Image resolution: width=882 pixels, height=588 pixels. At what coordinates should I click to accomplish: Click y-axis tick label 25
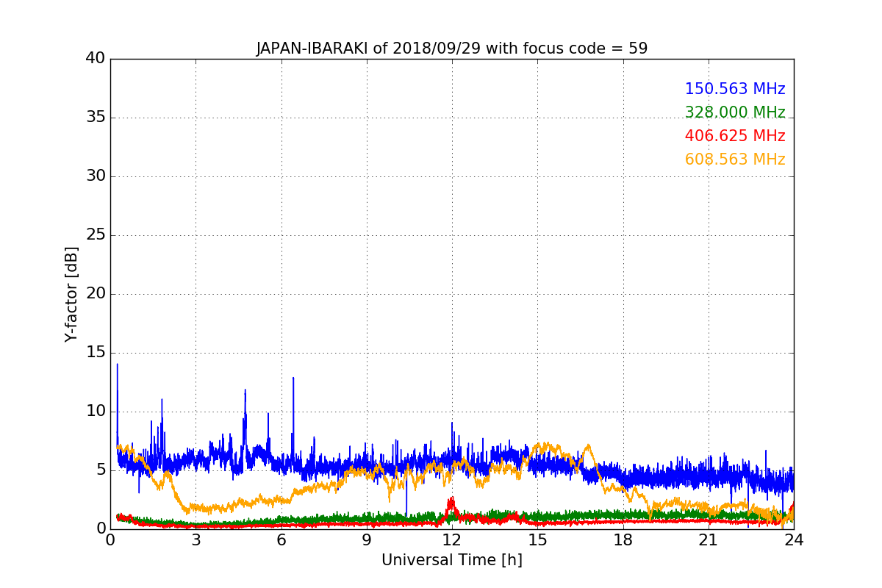pyautogui.click(x=96, y=235)
